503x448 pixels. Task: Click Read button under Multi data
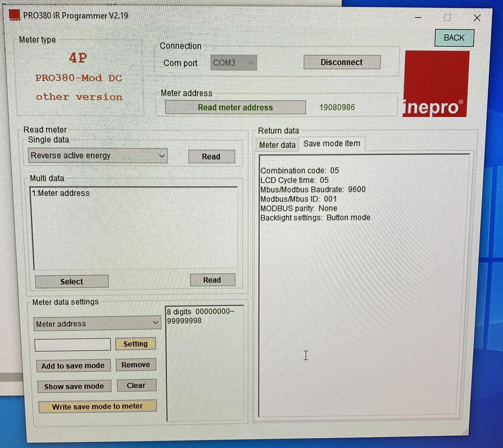click(x=213, y=280)
